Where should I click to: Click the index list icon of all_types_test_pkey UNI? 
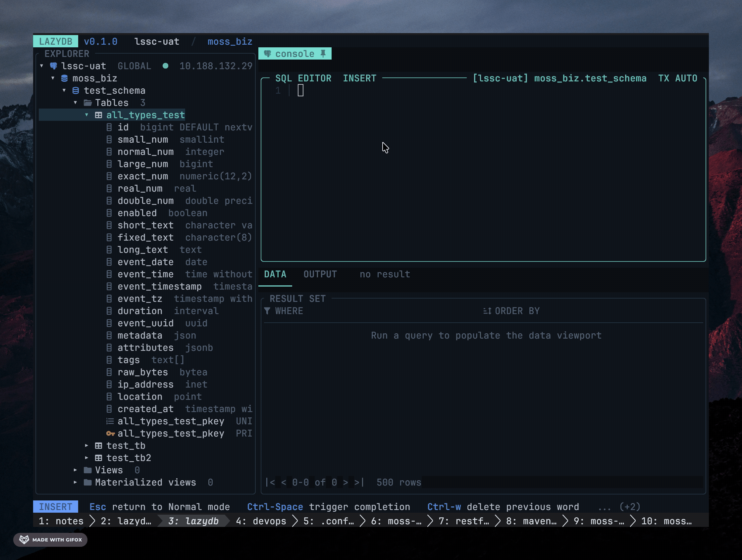[110, 421]
